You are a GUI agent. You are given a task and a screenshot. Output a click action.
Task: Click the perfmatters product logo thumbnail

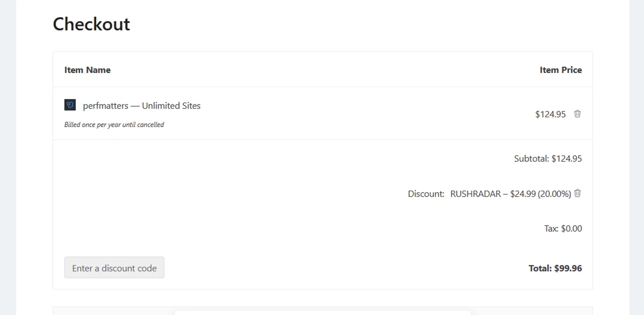point(70,105)
